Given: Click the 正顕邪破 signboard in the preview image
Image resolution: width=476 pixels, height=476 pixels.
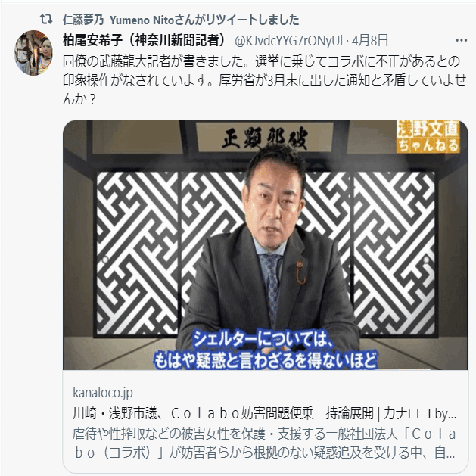Looking at the screenshot, I should pyautogui.click(x=265, y=138).
